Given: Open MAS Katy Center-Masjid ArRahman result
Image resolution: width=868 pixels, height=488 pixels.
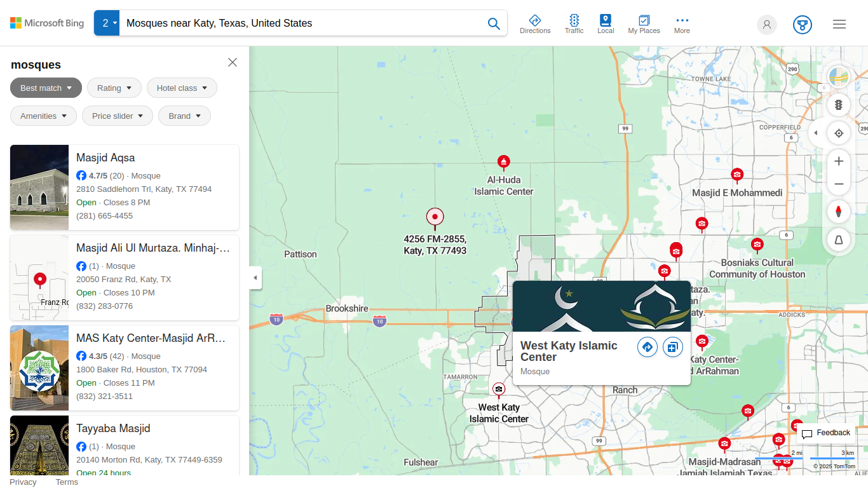Looking at the screenshot, I should [125, 368].
